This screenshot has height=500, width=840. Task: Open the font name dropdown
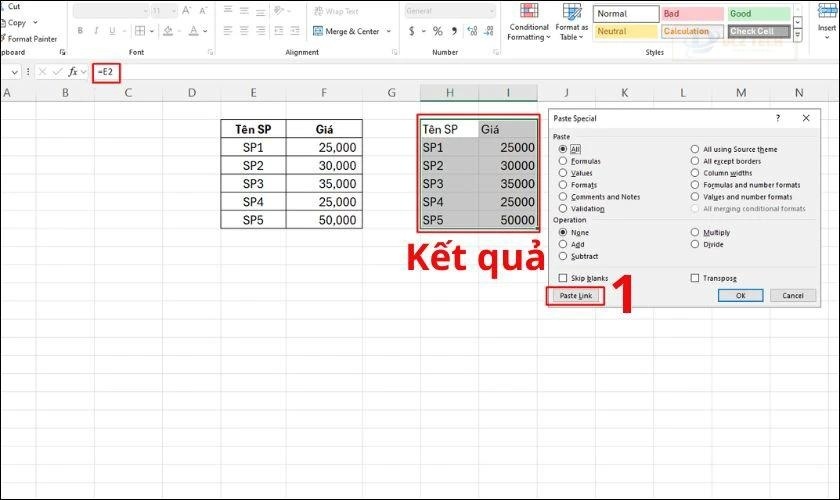[145, 11]
